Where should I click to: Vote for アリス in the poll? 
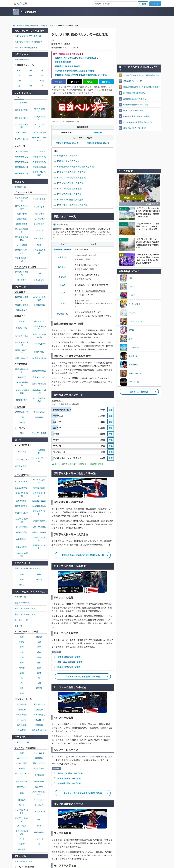point(110,434)
